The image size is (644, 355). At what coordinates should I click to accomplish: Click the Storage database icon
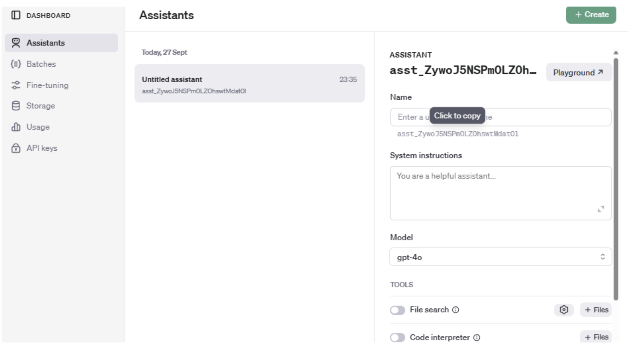tap(15, 105)
